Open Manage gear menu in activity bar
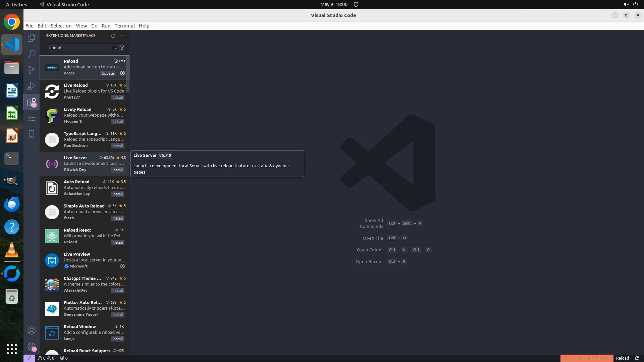The width and height of the screenshot is (644, 362). (x=32, y=346)
